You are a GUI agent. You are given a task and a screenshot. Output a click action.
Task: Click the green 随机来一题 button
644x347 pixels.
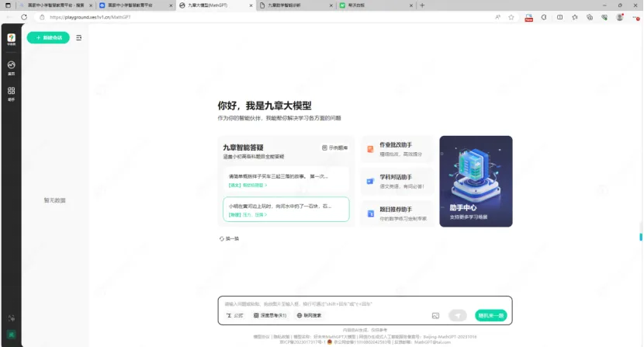[491, 315]
